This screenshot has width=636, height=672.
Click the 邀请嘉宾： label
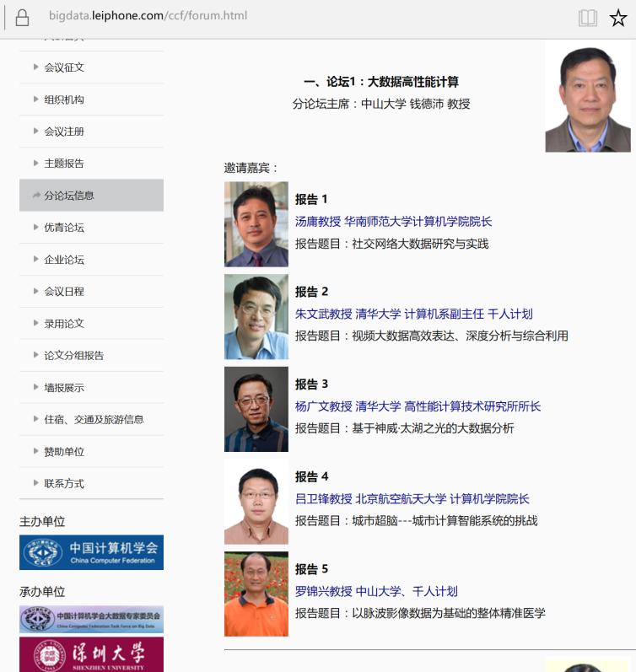click(x=251, y=168)
